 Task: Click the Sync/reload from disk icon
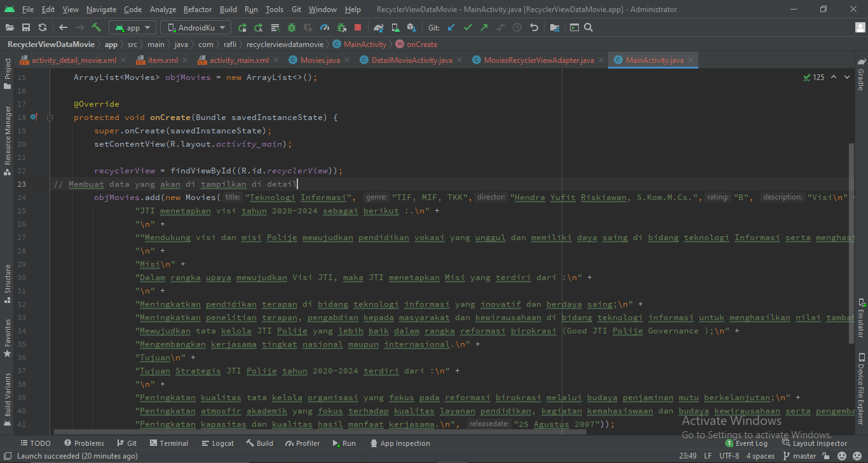click(x=43, y=27)
